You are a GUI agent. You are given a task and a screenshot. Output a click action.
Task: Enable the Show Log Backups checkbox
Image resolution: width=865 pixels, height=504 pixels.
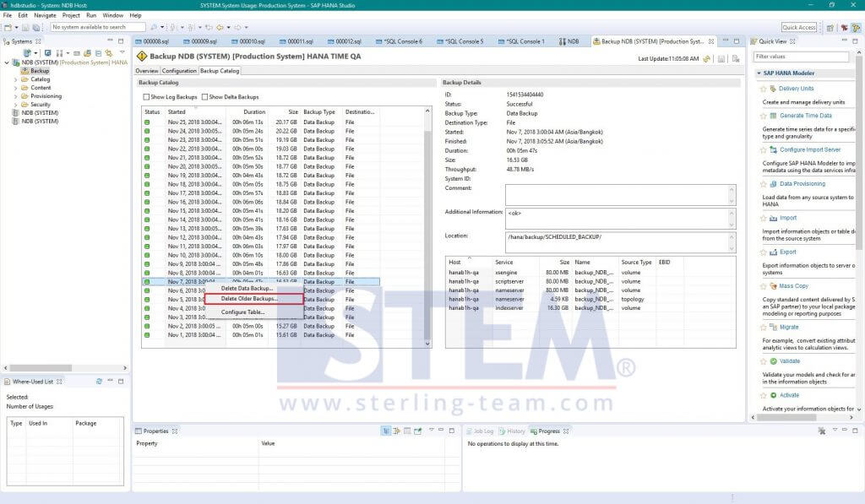[147, 97]
